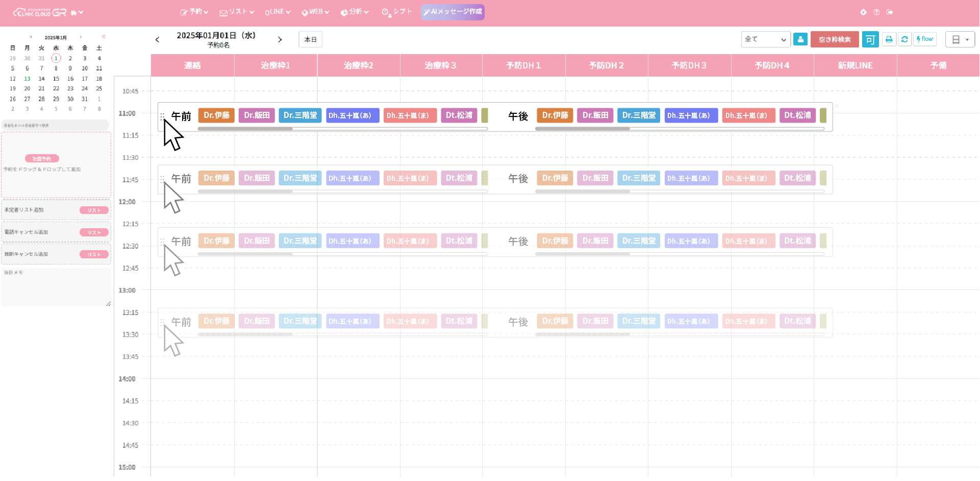This screenshot has width=980, height=481.
Task: Toggle the blue 可 availability button
Action: point(870,39)
